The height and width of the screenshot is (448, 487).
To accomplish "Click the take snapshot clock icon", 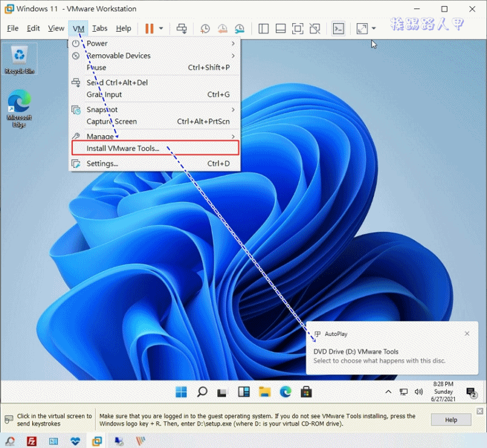I will [x=205, y=29].
